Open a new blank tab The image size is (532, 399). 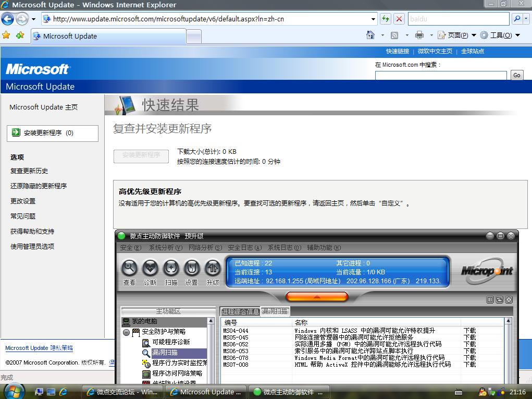coord(194,37)
